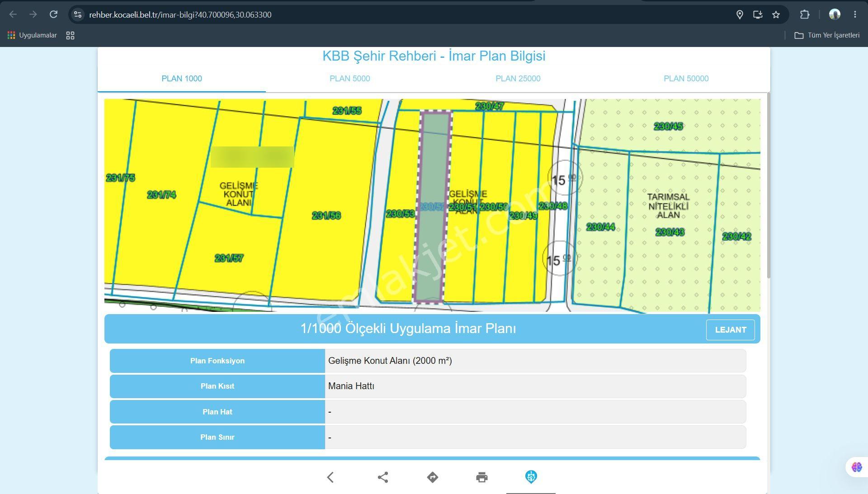Open the Chrome three-dot menu
Screen dimensions: 868x494
pos(855,14)
